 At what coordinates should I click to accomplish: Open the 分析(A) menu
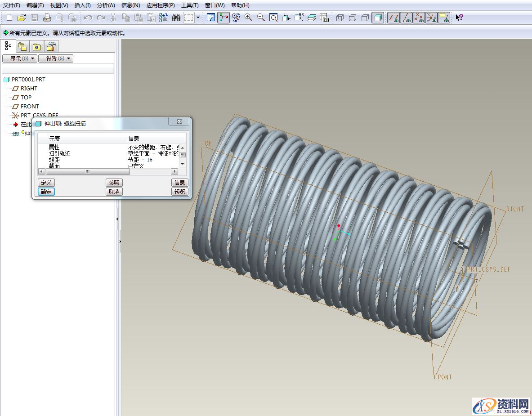[106, 5]
